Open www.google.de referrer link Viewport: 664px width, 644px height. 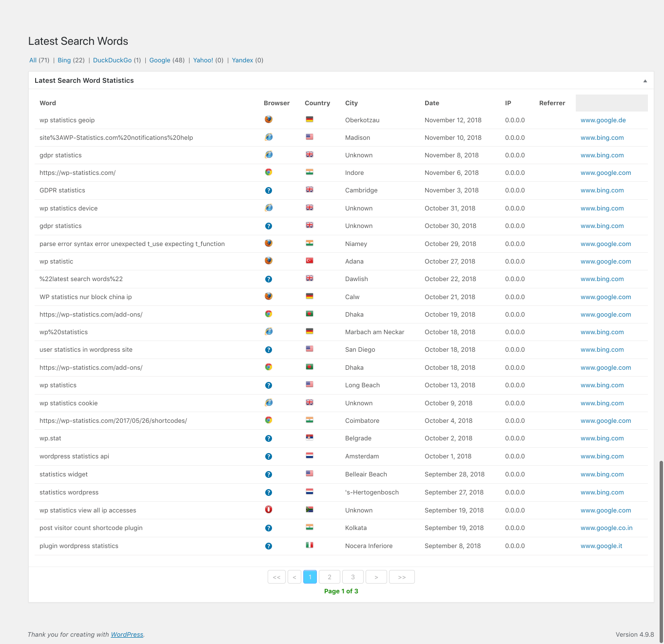603,120
